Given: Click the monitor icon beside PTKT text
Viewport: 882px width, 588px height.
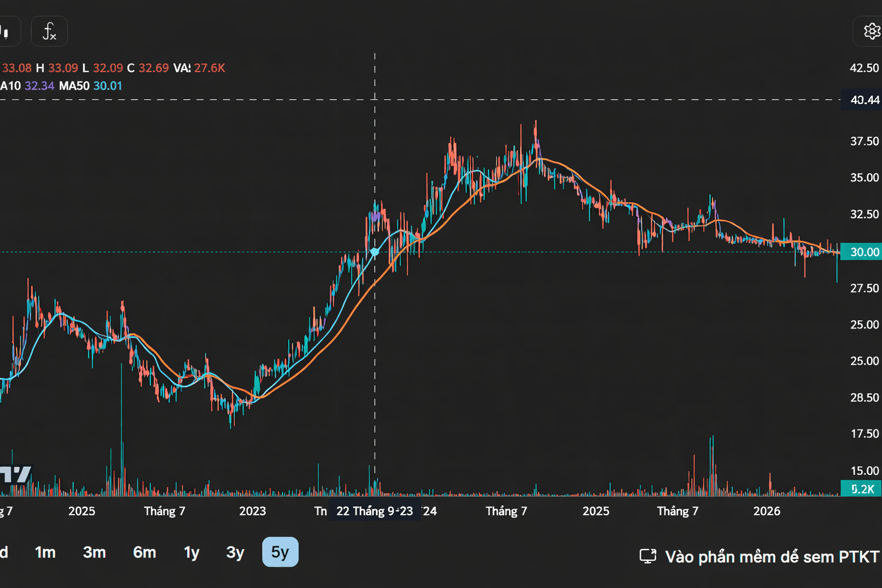Looking at the screenshot, I should pyautogui.click(x=648, y=556).
